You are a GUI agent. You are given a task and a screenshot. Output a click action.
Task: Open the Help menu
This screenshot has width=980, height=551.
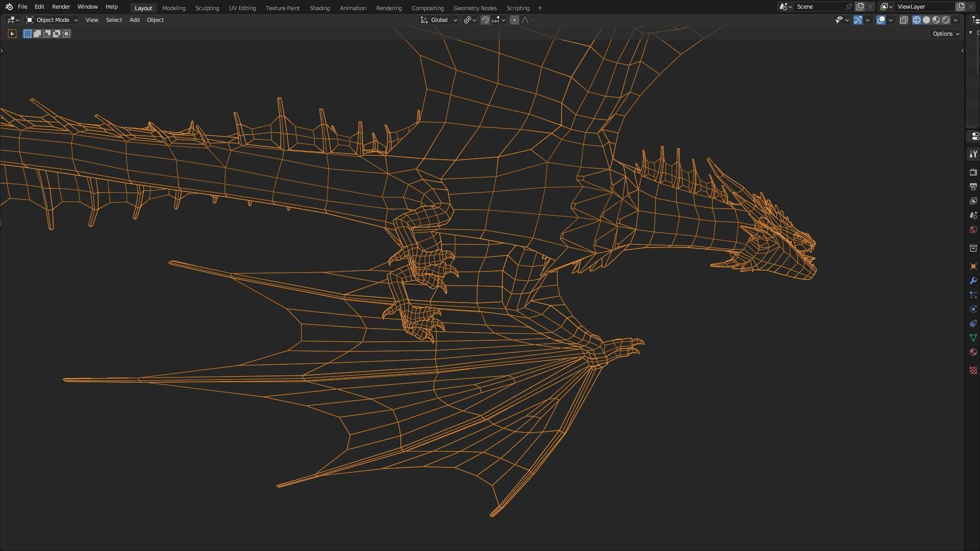click(111, 7)
